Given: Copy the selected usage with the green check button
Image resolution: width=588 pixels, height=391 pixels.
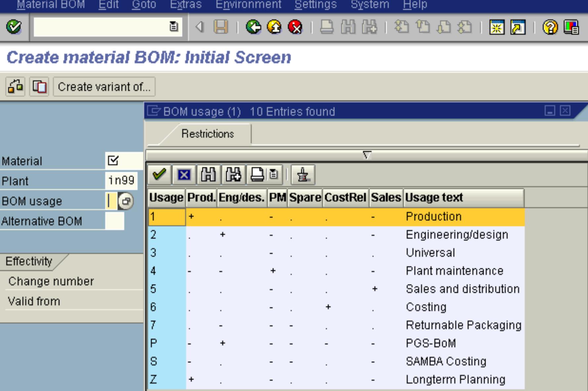Looking at the screenshot, I should coord(159,175).
